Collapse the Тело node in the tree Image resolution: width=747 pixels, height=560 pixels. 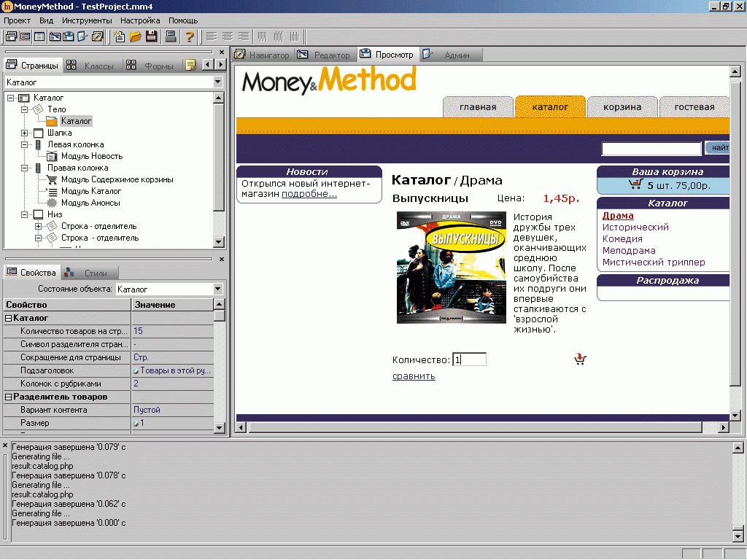point(24,109)
